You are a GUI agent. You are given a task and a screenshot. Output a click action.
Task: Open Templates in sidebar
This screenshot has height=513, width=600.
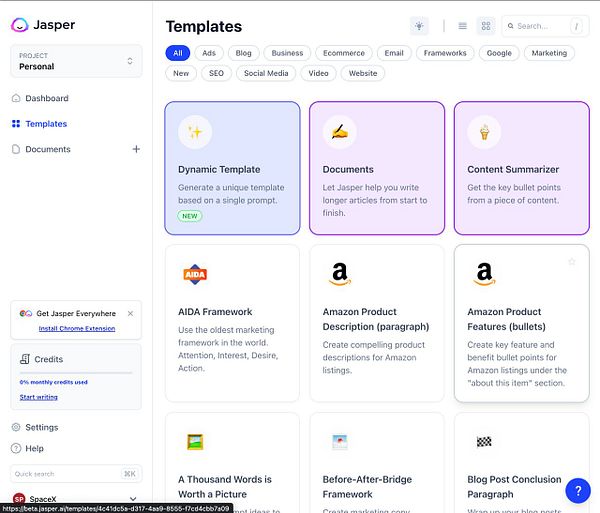pyautogui.click(x=46, y=124)
